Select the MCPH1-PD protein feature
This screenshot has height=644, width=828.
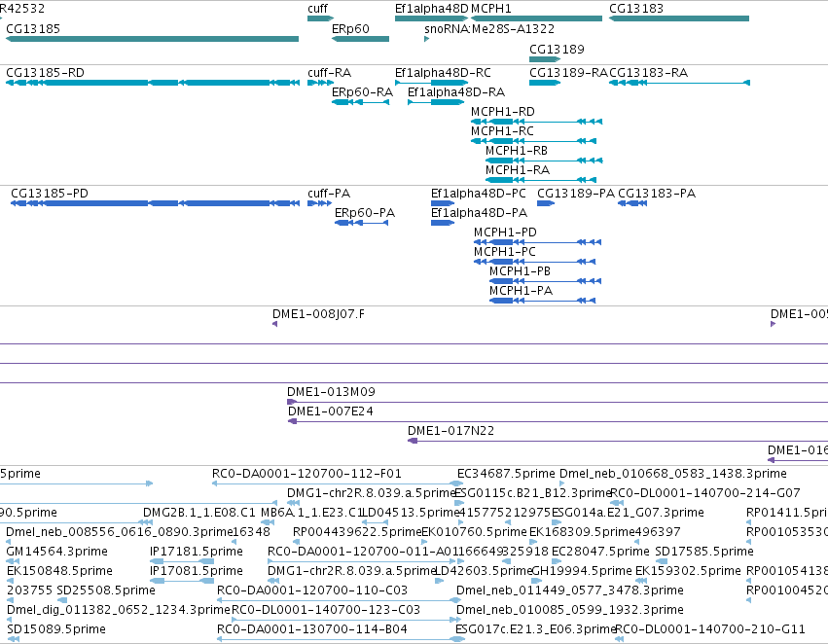(x=537, y=242)
